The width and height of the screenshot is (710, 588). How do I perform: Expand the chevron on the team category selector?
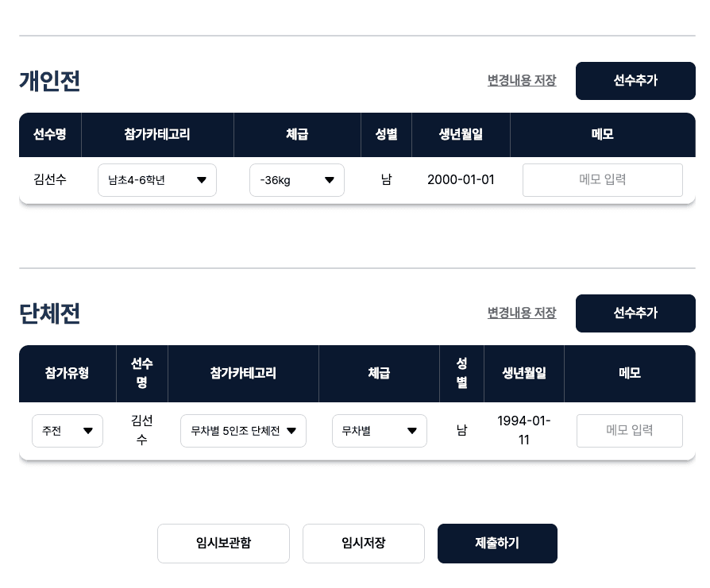click(x=291, y=430)
